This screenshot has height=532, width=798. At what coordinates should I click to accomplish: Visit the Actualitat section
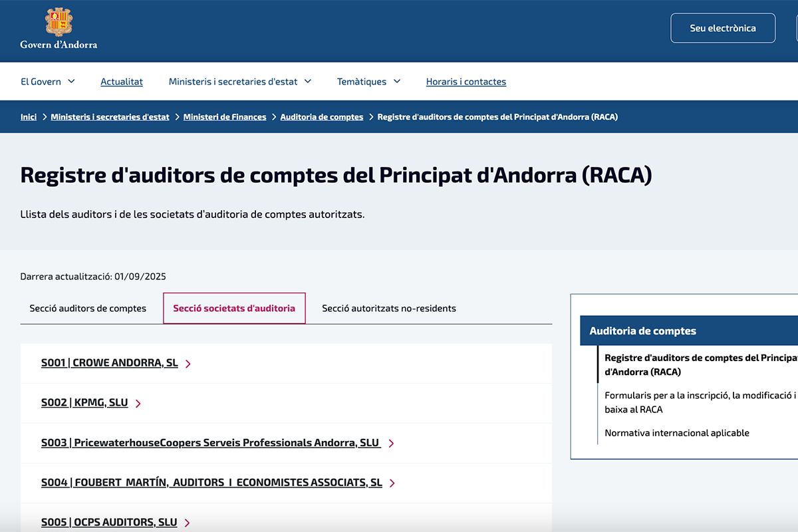point(122,81)
